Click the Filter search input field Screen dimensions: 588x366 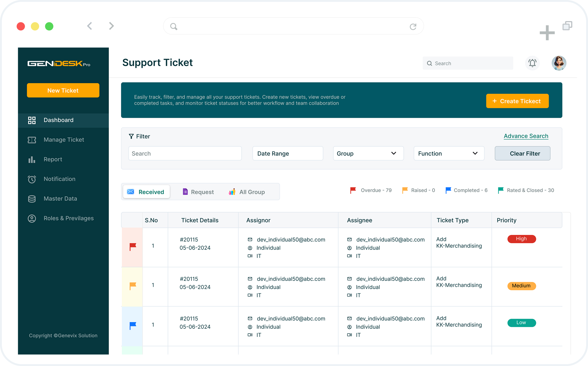185,153
